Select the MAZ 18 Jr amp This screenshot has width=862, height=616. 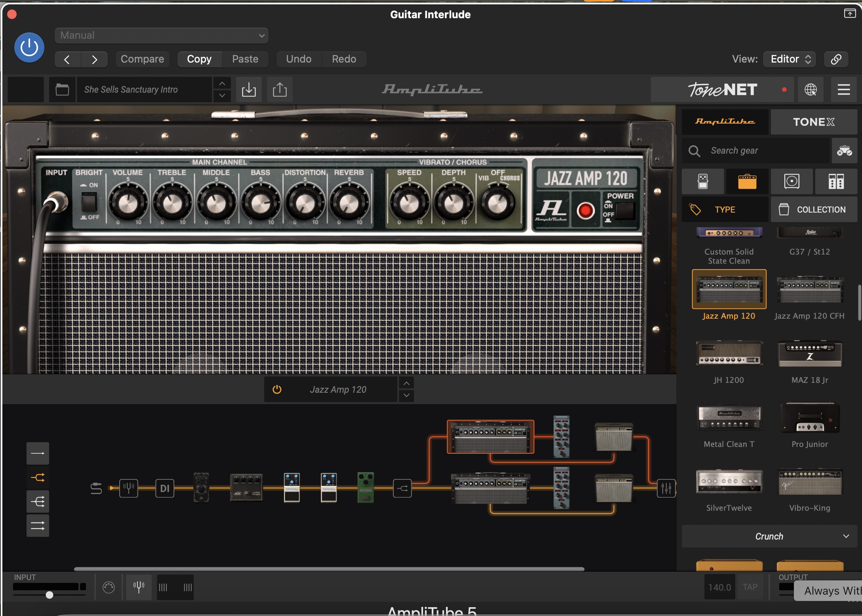(810, 354)
